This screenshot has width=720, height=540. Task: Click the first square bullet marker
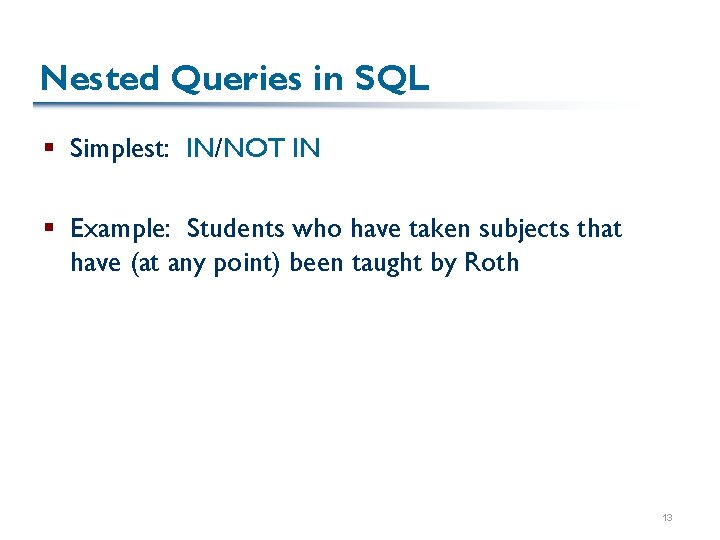pyautogui.click(x=48, y=150)
